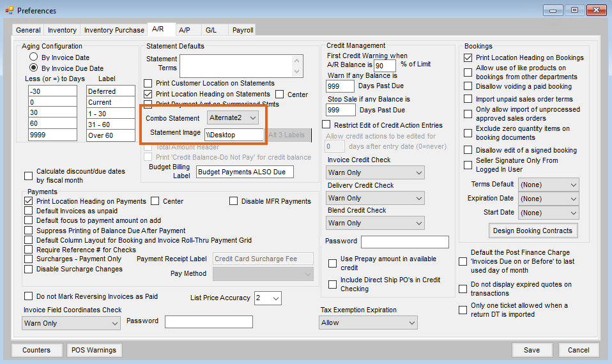Save the preferences
Viewport: 612px width, 364px height.
[x=532, y=350]
